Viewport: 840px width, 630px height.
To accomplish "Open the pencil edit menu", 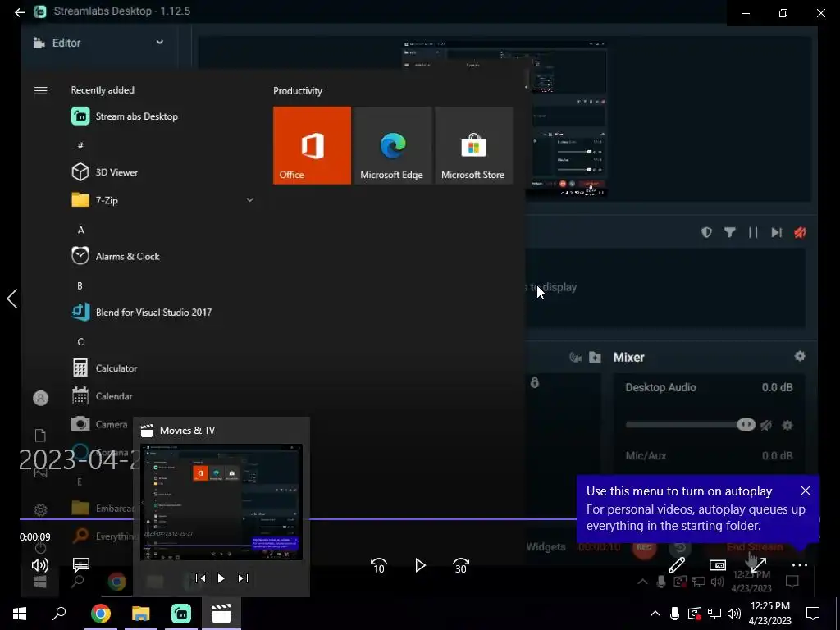I will [x=677, y=564].
